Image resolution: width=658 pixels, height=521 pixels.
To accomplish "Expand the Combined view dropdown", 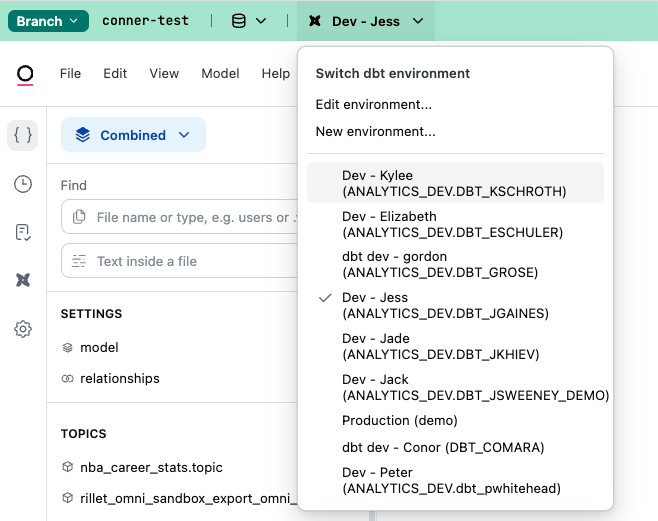I will pyautogui.click(x=133, y=135).
